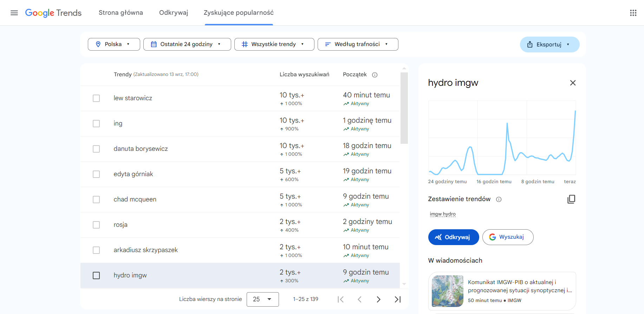This screenshot has height=314, width=644.
Task: Check the hydro imgw row checkbox
Action: coord(96,275)
